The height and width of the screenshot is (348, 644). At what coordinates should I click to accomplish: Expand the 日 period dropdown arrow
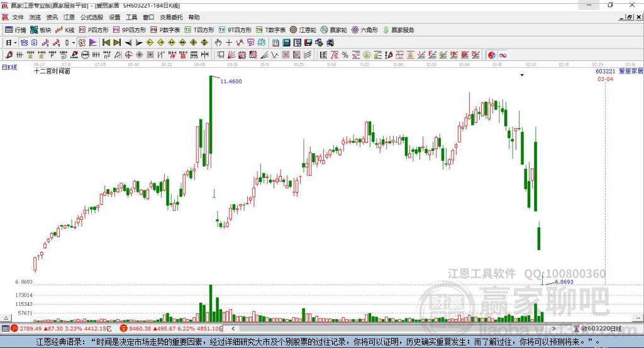coord(15,43)
